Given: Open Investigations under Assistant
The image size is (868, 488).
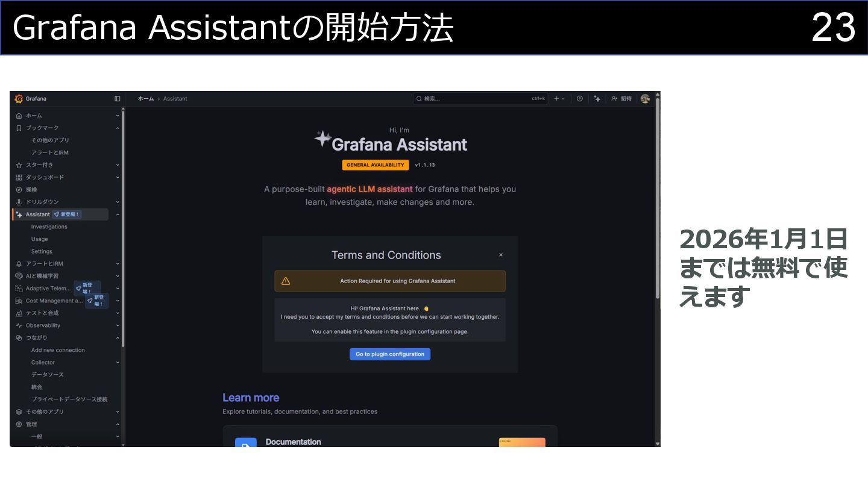Looking at the screenshot, I should pos(49,227).
